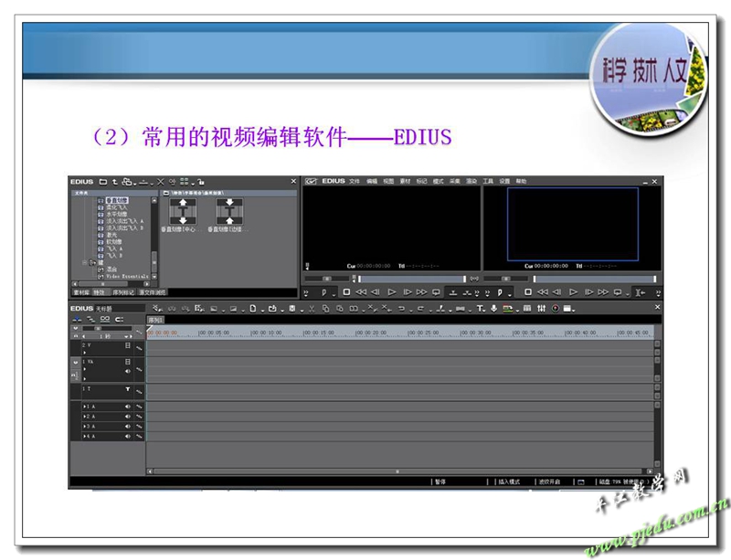
Task: Switch to the 素材库 tab
Action: [x=81, y=293]
